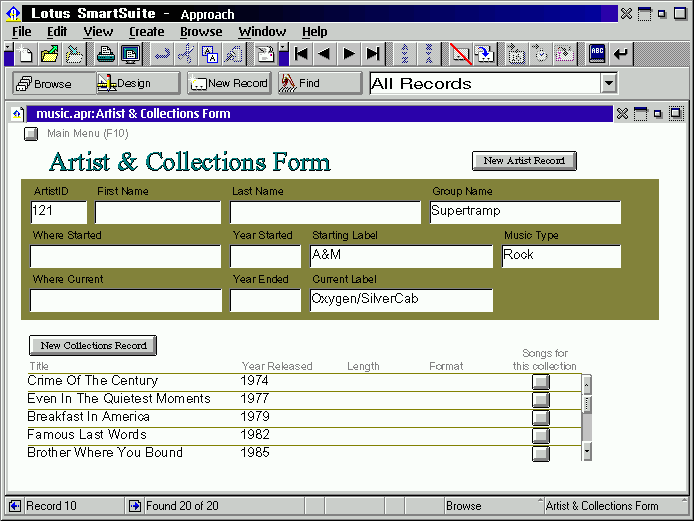Image resolution: width=694 pixels, height=521 pixels.
Task: Go to the previous record arrow
Action: pos(324,54)
